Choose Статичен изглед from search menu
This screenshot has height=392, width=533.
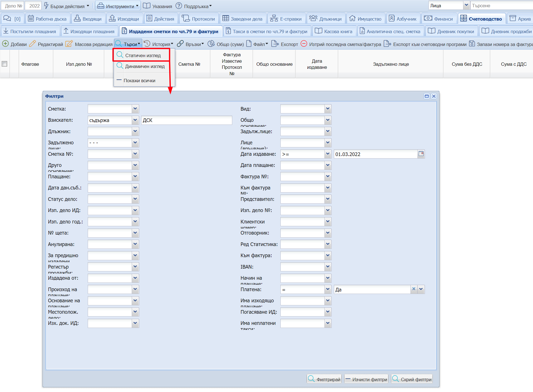click(141, 55)
